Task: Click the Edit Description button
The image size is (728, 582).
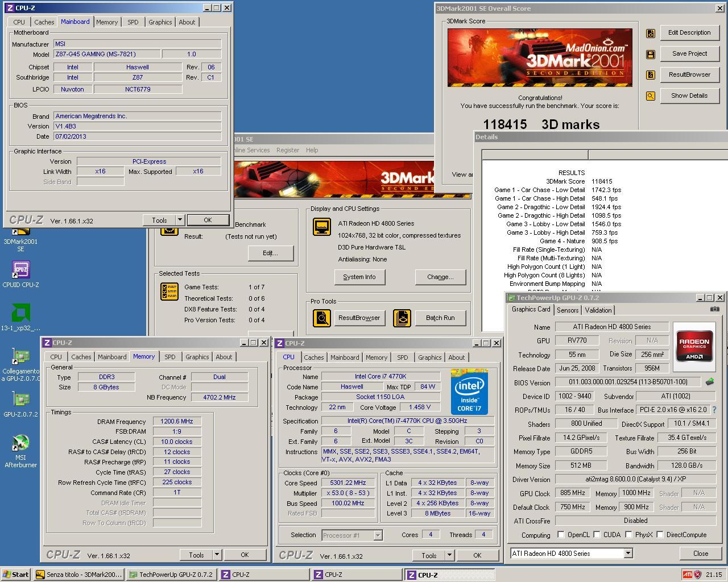Action: [689, 32]
